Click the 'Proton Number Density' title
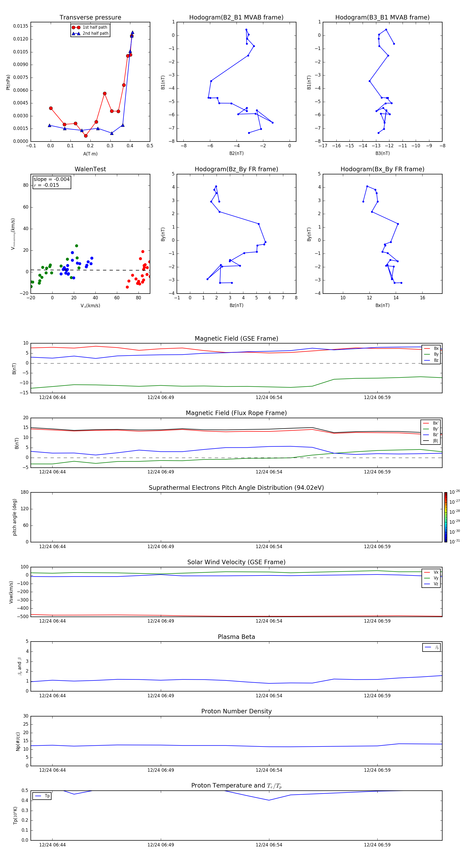The height and width of the screenshot is (868, 473). pos(236,711)
